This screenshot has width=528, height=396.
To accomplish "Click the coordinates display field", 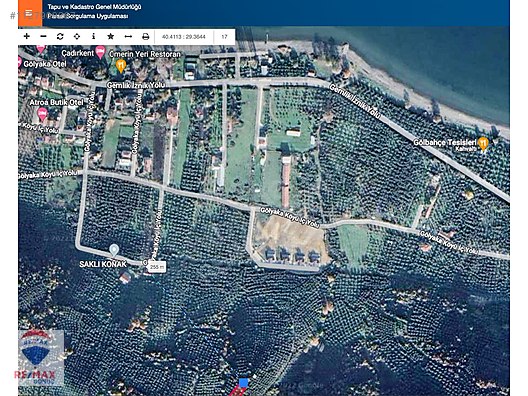I will coord(184,37).
